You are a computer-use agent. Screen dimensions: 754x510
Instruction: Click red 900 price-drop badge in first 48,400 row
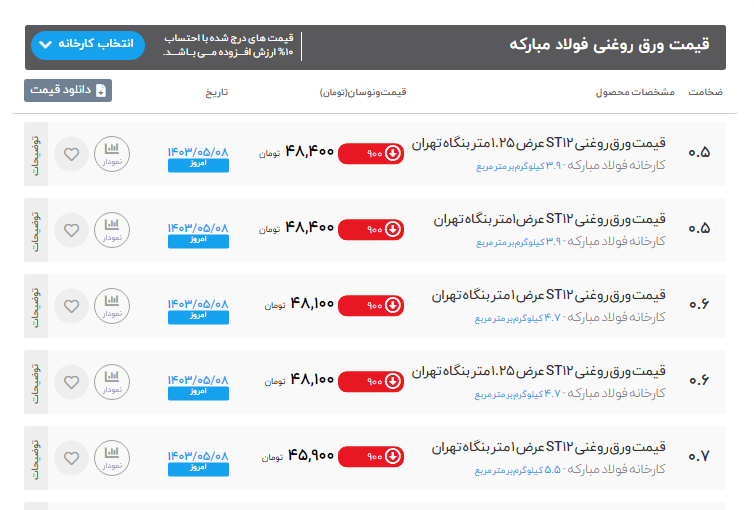point(371,153)
